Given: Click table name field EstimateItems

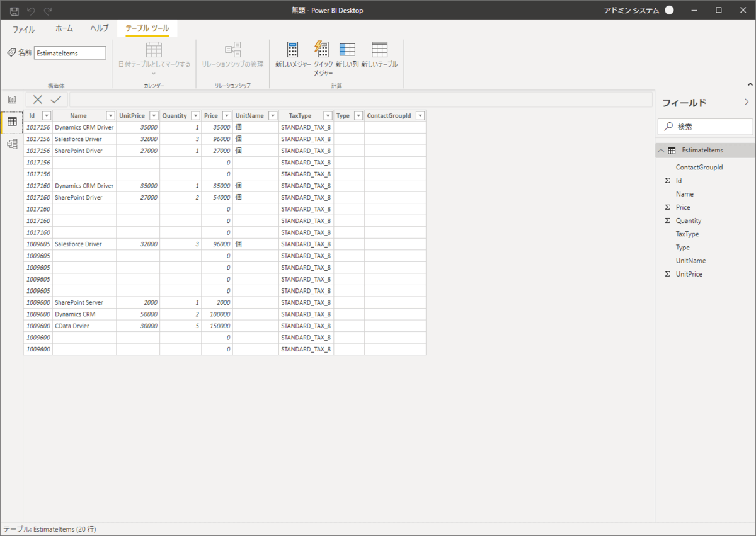Looking at the screenshot, I should (x=70, y=53).
